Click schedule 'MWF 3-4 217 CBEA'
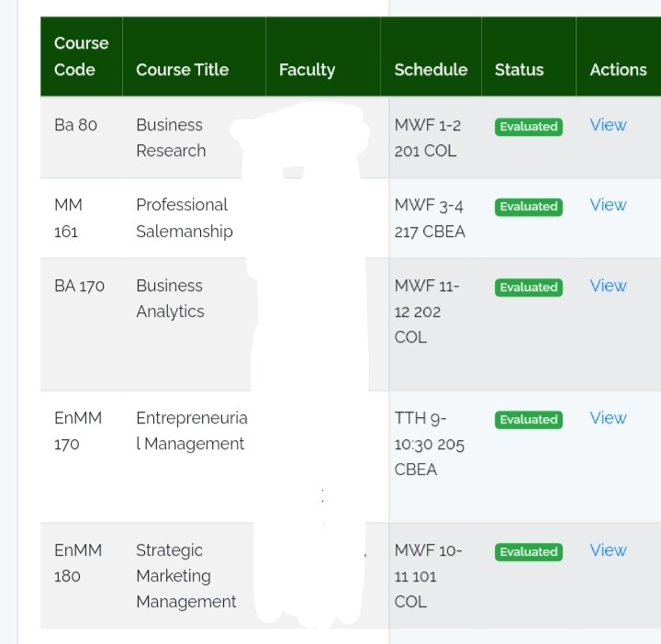Screen dimensions: 661x644 (430, 218)
